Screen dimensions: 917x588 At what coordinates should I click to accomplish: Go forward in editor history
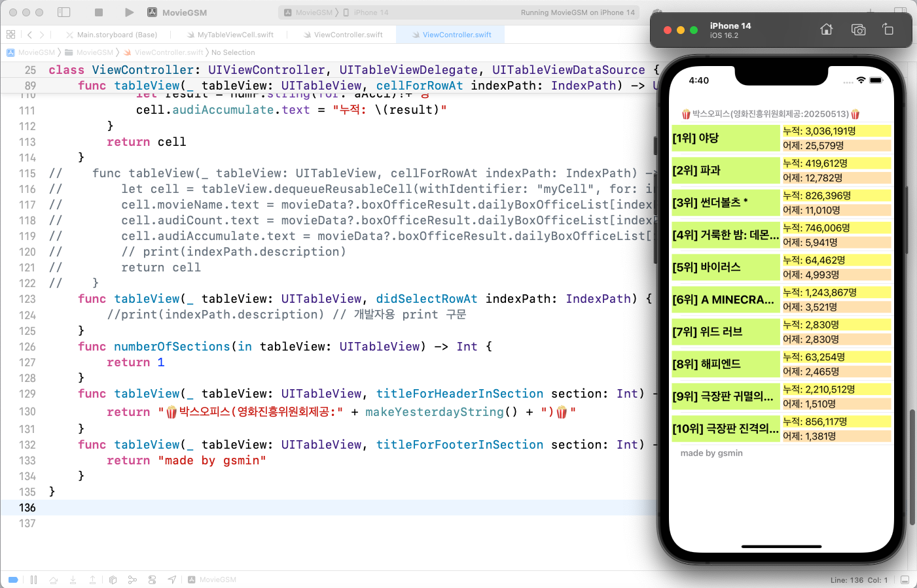click(42, 35)
